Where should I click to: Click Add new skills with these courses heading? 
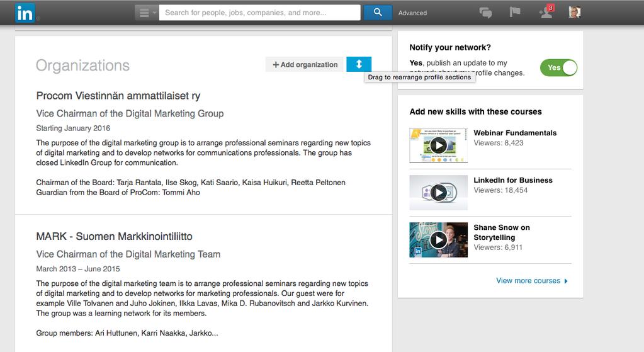tap(476, 111)
